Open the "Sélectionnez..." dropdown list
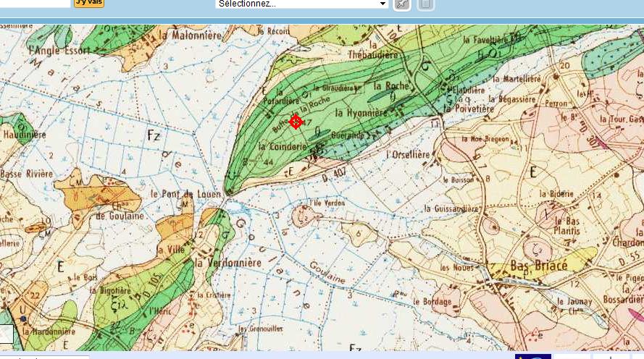The width and height of the screenshot is (644, 359). [302, 4]
